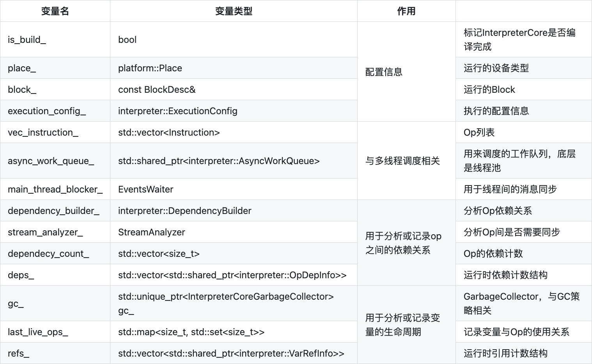This screenshot has width=592, height=364.
Task: Select the refs_ variable name cell
Action: pyautogui.click(x=55, y=353)
